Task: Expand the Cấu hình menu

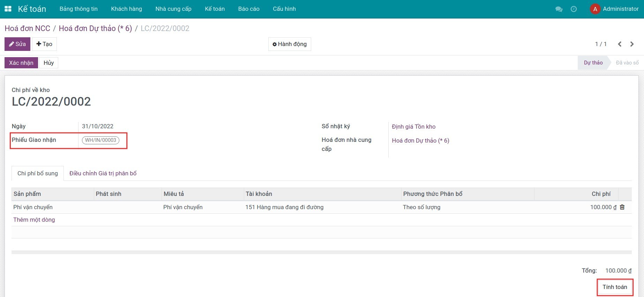Action: (284, 9)
